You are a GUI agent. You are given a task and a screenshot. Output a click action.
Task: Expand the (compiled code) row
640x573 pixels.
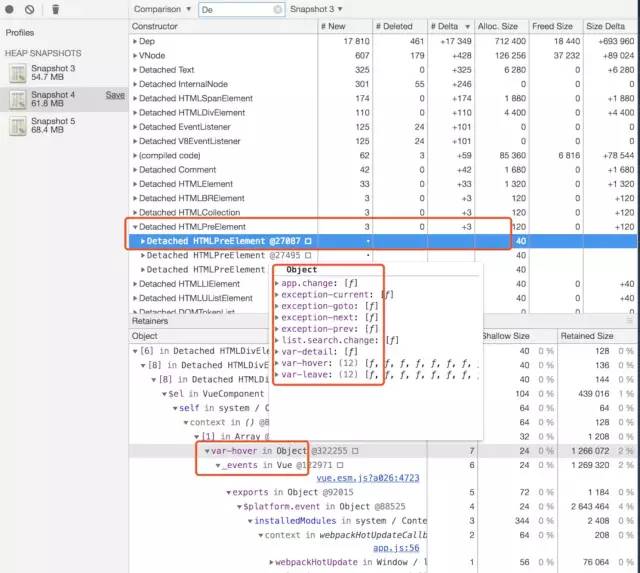(135, 155)
